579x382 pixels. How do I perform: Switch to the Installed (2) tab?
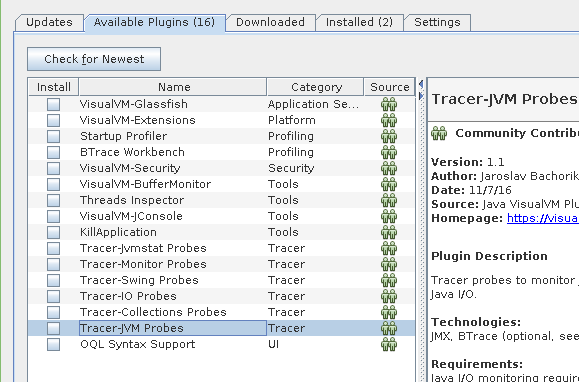tap(360, 23)
